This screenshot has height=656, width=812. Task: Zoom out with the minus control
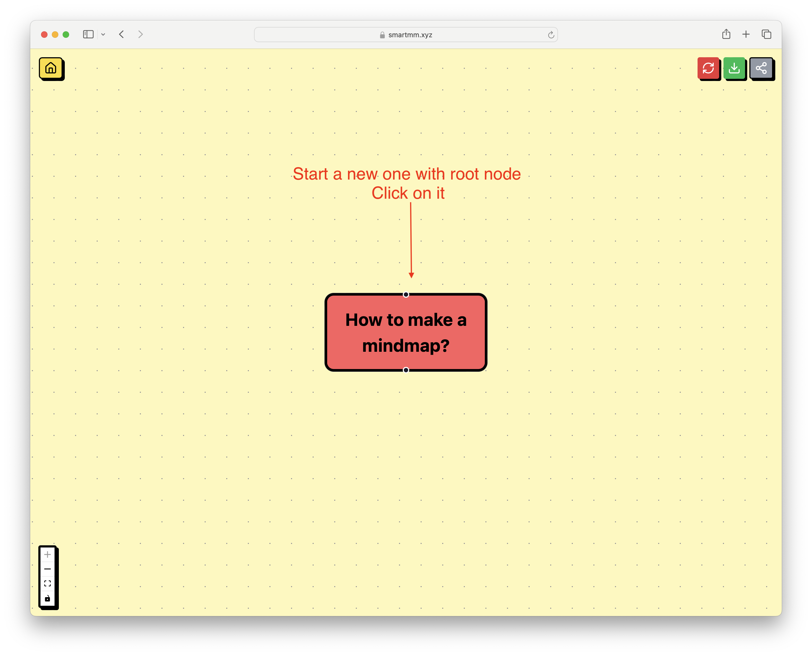coord(48,569)
